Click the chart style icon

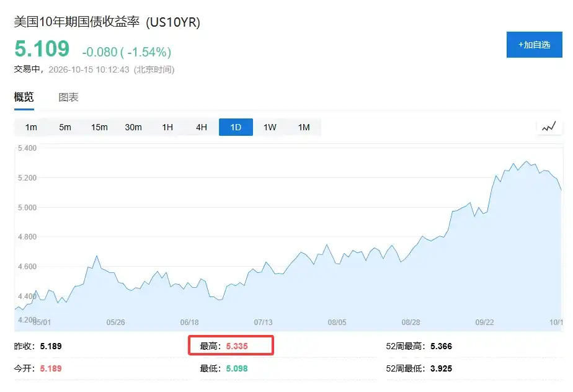549,127
